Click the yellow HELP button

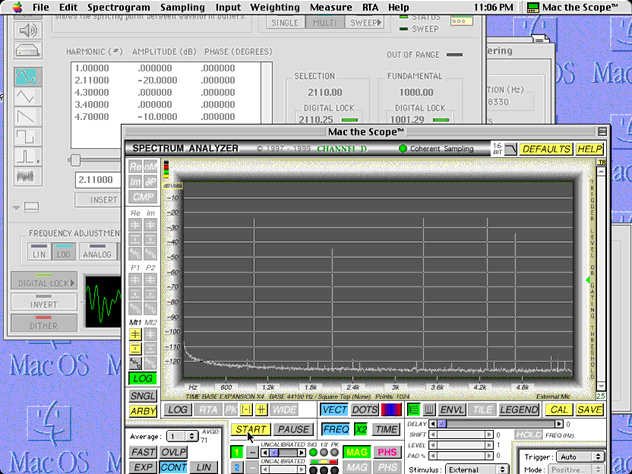[590, 149]
